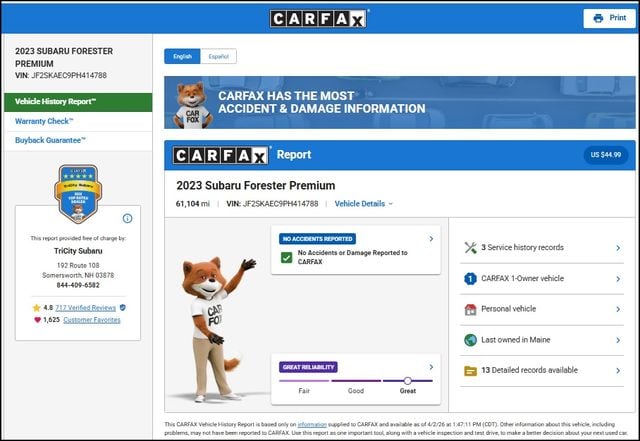Click the personal vehicle house icon
The image size is (640, 441).
(470, 310)
